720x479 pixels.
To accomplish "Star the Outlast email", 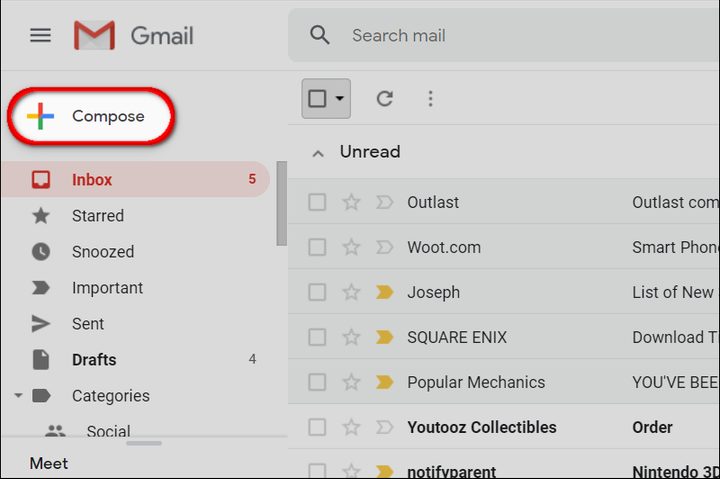I will click(x=351, y=202).
